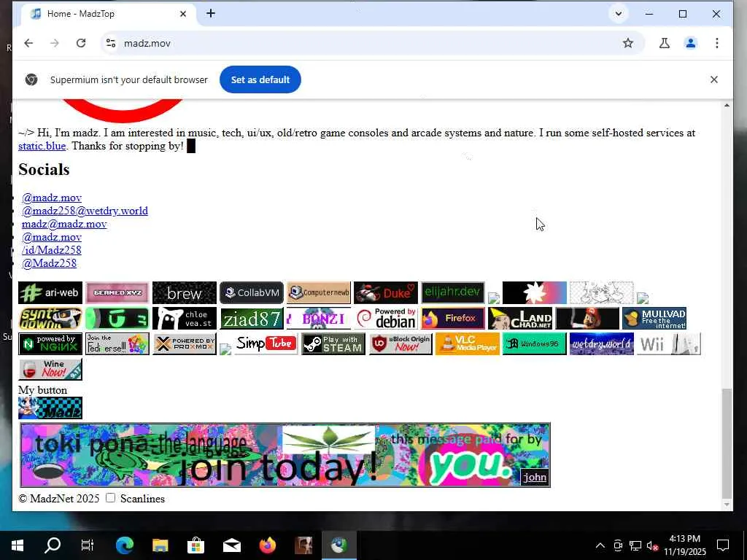
Task: Reload the madz.mov page
Action: pyautogui.click(x=81, y=43)
